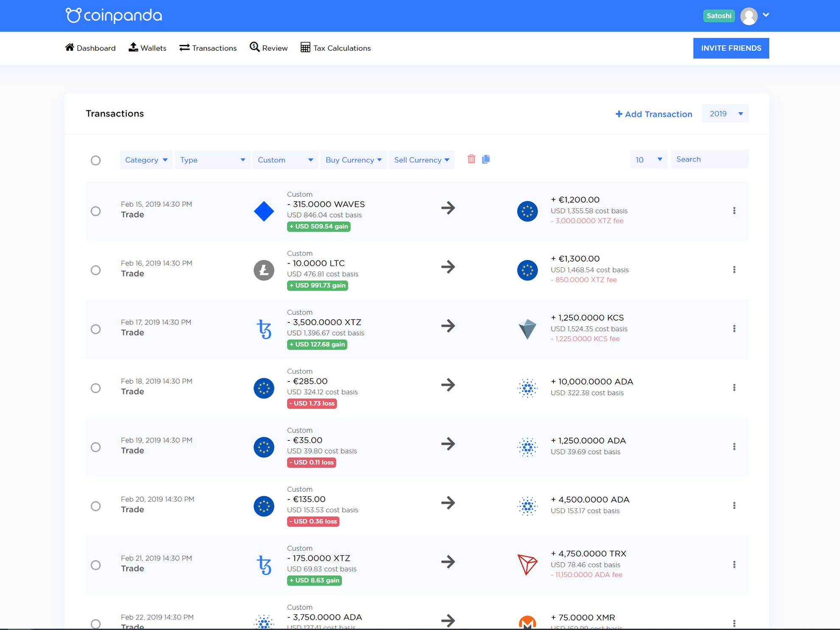
Task: Click the coinpanda logo
Action: point(114,15)
